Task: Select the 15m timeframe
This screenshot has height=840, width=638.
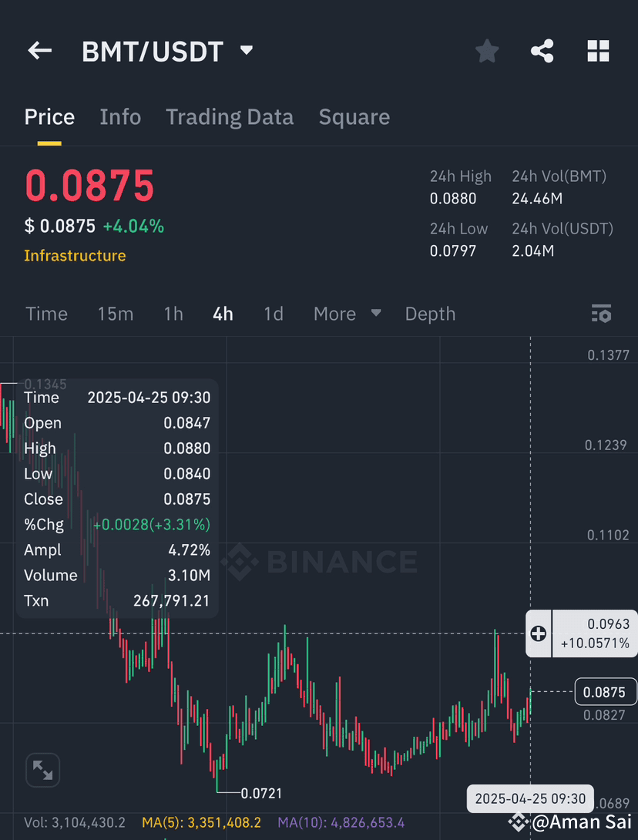Action: (116, 314)
